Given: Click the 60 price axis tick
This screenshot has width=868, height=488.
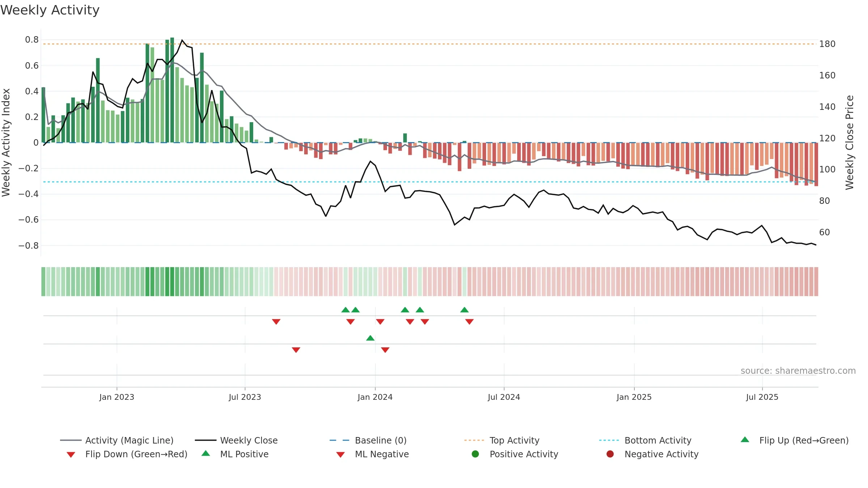Looking at the screenshot, I should pyautogui.click(x=825, y=232).
